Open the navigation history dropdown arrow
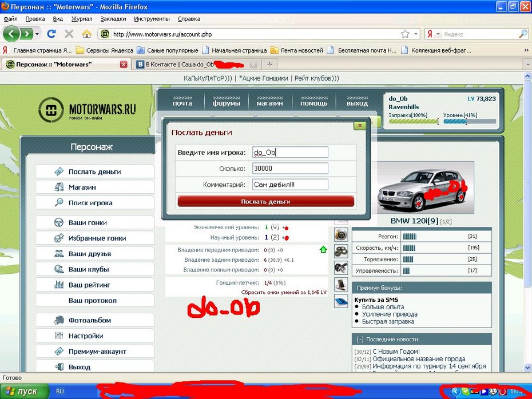532x399 pixels. point(37,34)
